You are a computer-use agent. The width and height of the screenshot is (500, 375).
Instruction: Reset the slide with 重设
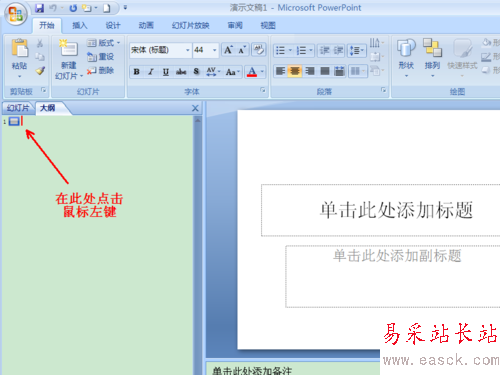tap(100, 57)
